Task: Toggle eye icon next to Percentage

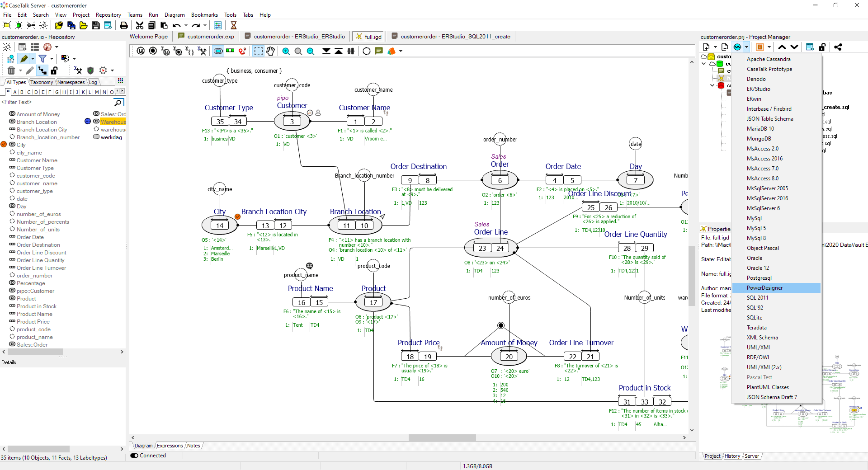Action: pyautogui.click(x=12, y=283)
